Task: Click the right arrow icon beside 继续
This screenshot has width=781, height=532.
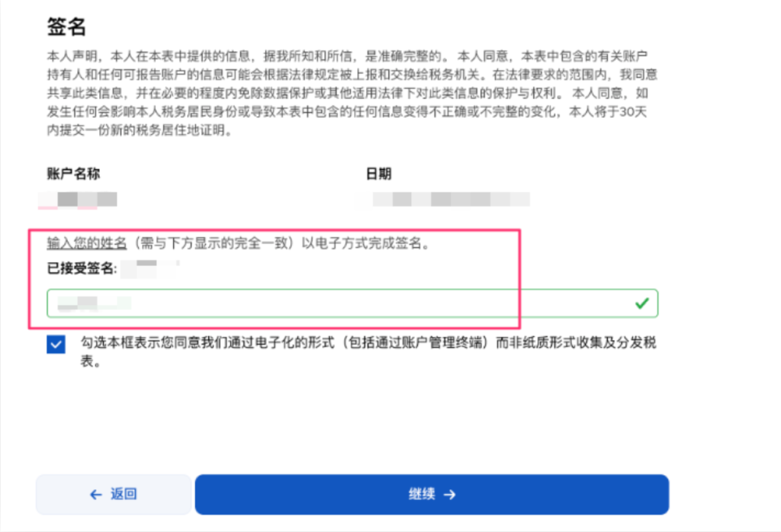Action: click(450, 494)
